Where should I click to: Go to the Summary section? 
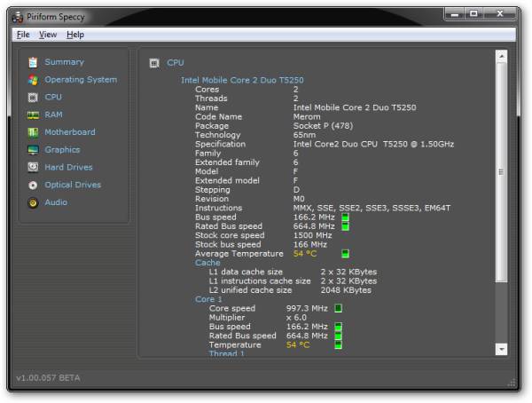point(64,62)
